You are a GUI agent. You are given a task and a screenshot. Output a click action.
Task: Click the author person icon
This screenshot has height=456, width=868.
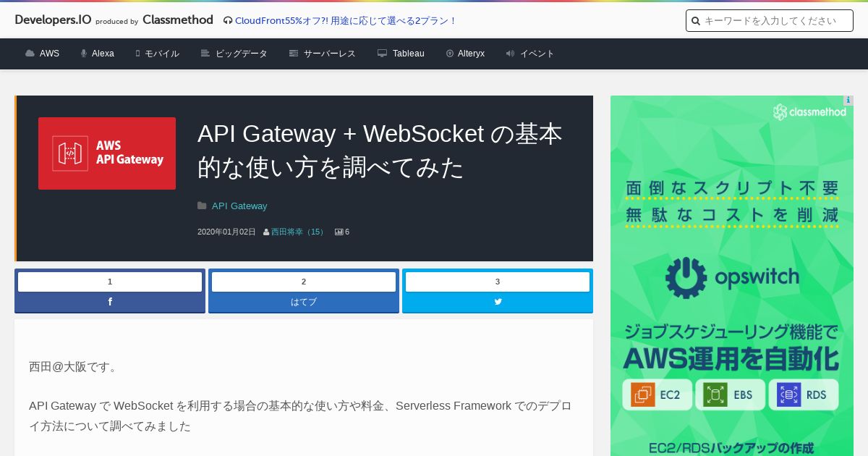pos(266,232)
